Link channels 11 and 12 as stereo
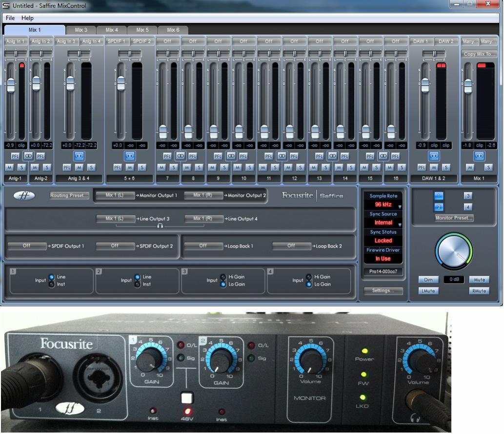Viewport: 504px width, 434px height. (282, 156)
